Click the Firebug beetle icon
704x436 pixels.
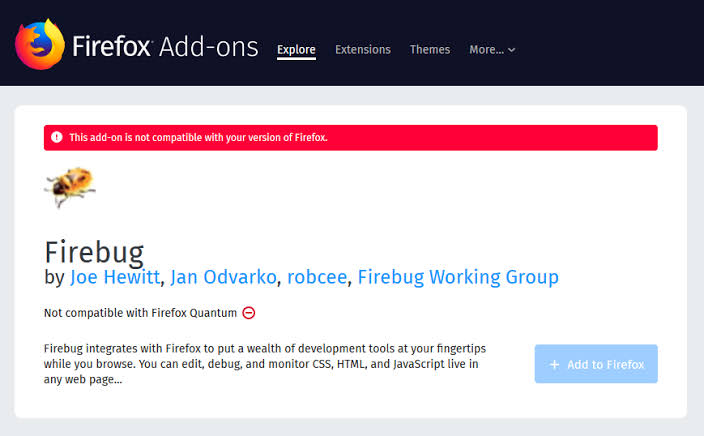70,187
